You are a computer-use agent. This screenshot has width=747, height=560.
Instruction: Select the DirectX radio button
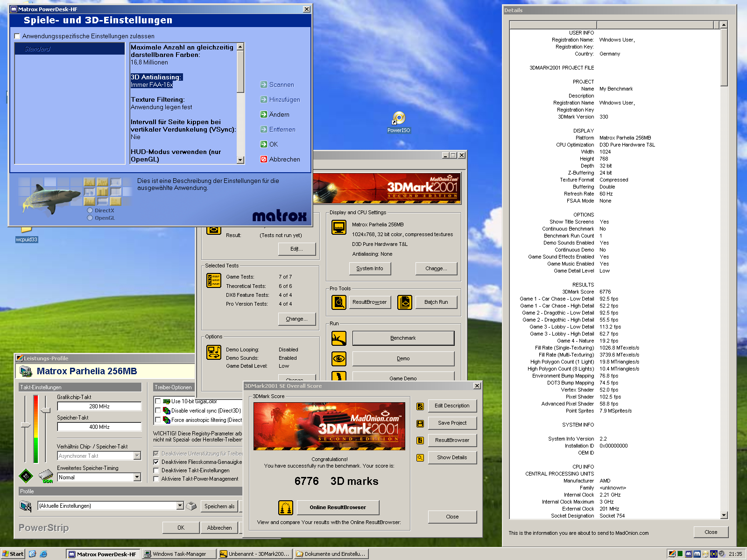(90, 210)
